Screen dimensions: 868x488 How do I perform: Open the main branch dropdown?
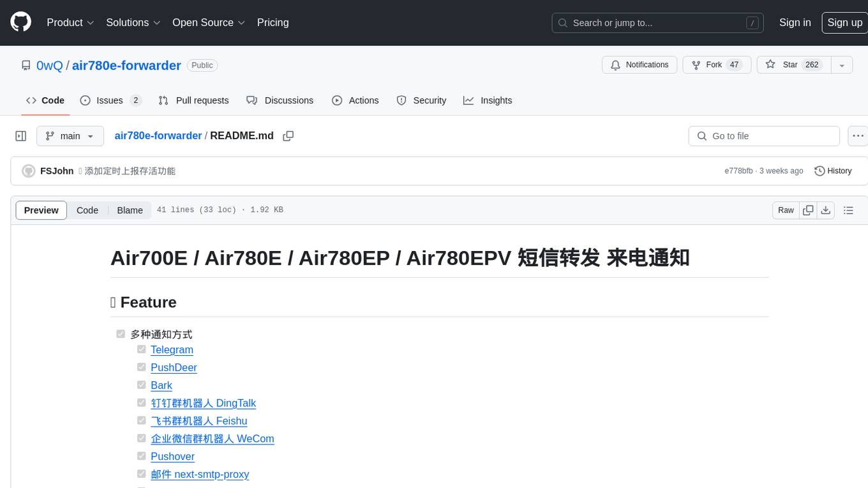click(x=70, y=136)
